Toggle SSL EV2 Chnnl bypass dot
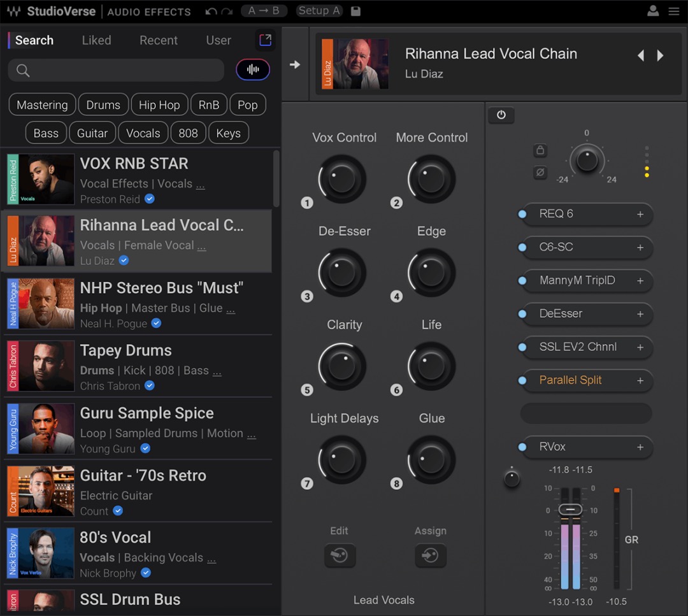Screen dimensions: 688x616 [x=522, y=347]
